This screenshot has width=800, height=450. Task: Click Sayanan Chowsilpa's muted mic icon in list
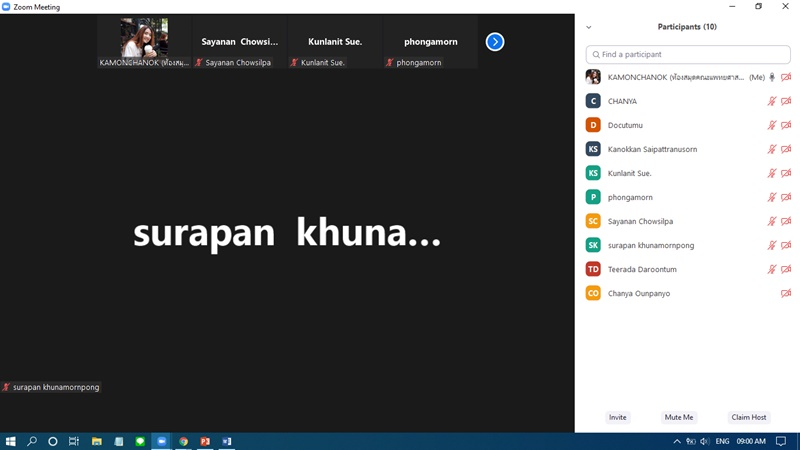point(772,221)
